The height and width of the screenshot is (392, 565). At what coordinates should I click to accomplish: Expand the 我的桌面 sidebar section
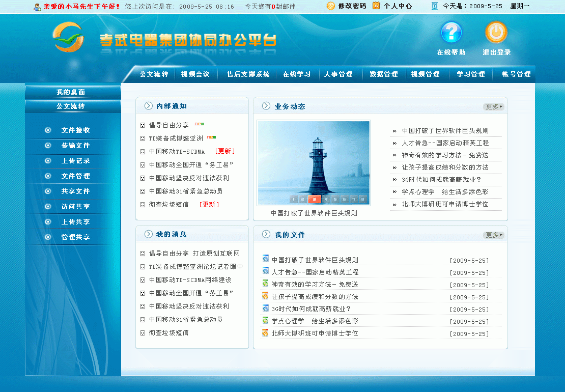click(x=73, y=92)
